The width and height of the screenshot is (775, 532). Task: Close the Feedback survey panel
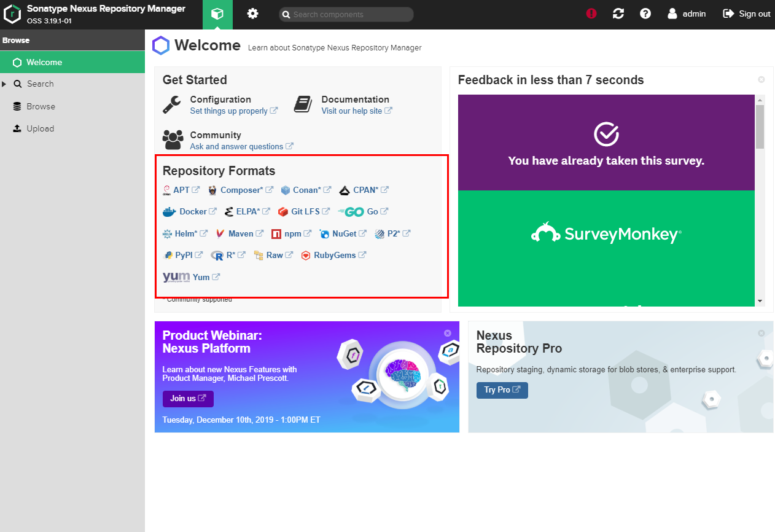point(761,79)
